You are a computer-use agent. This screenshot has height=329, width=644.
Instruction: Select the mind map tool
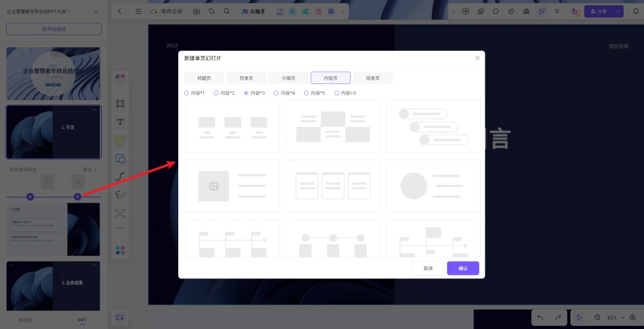pos(120,213)
